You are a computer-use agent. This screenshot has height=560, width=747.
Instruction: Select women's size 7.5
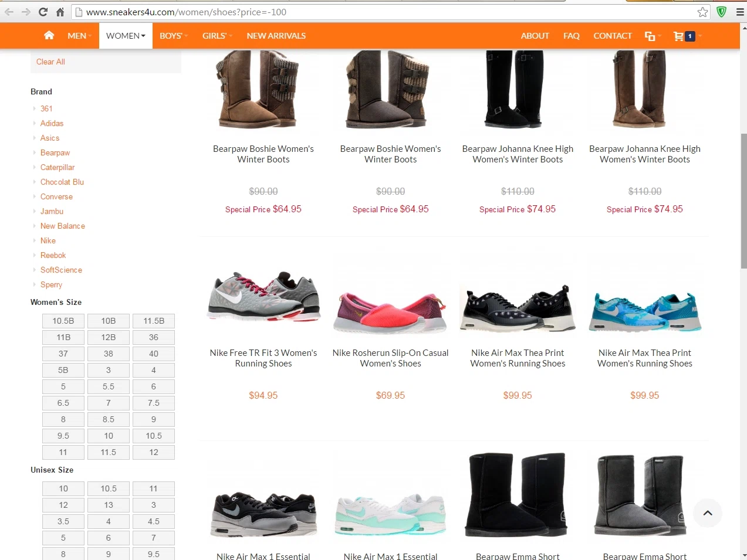pos(154,403)
